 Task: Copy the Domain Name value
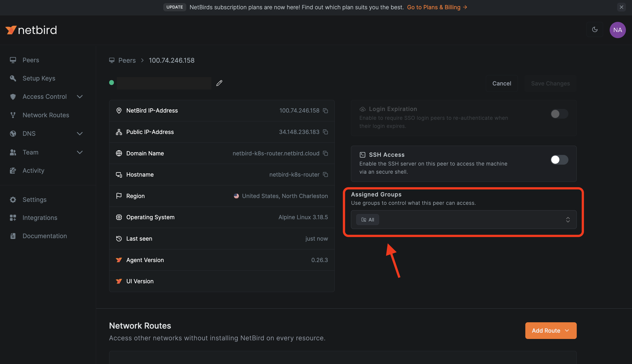tap(325, 153)
